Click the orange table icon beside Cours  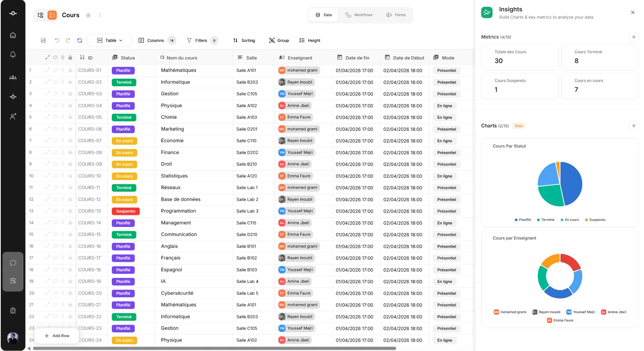coord(52,15)
